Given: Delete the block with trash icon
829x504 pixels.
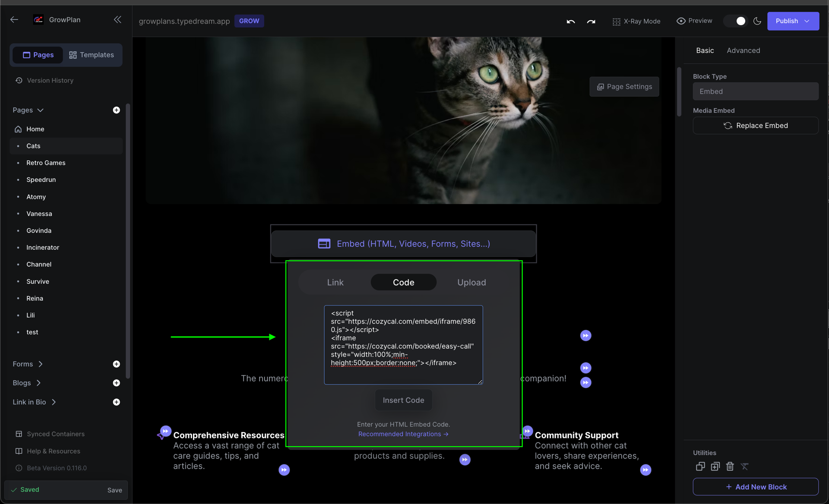Looking at the screenshot, I should click(x=730, y=466).
